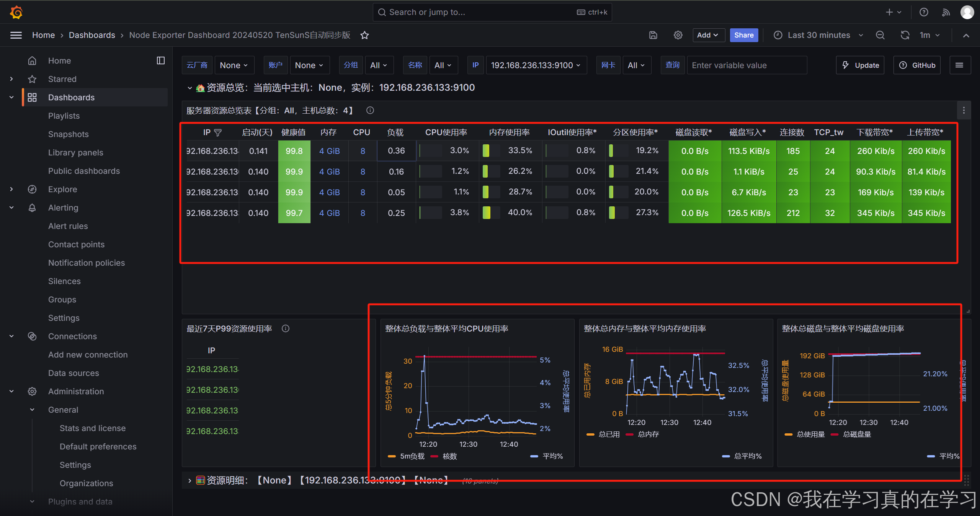The image size is (980, 516).
Task: Open the resource table panel kebab menu
Action: pyautogui.click(x=964, y=111)
